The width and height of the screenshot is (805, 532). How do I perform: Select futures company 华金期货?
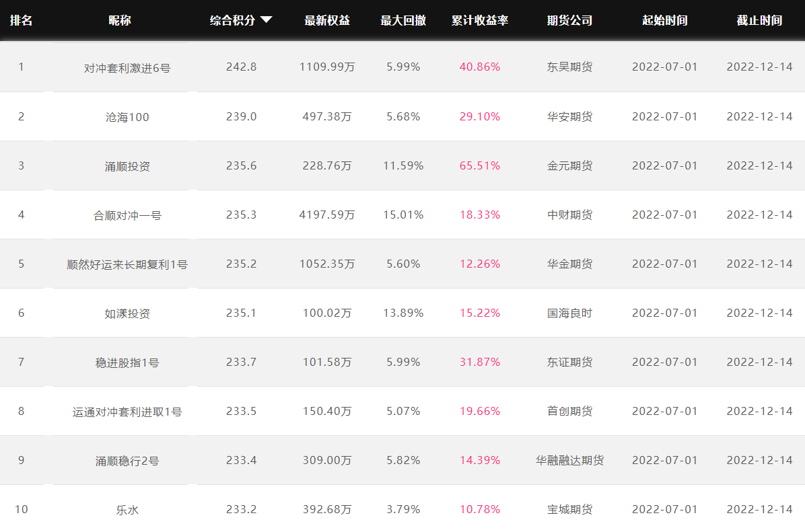(569, 264)
